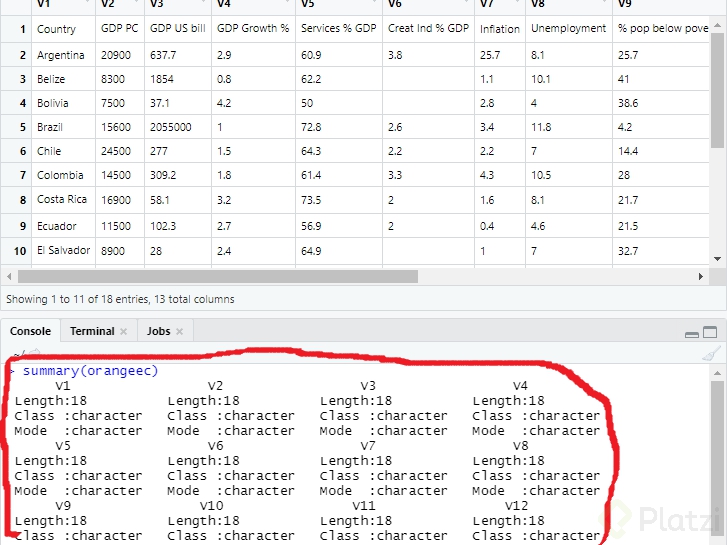This screenshot has width=727, height=545.
Task: Close the Terminal tab
Action: pos(123,332)
